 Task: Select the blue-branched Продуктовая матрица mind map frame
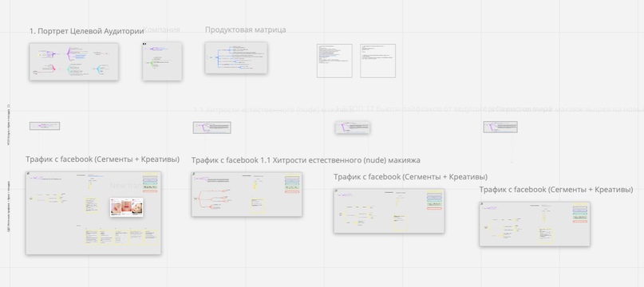(236, 58)
